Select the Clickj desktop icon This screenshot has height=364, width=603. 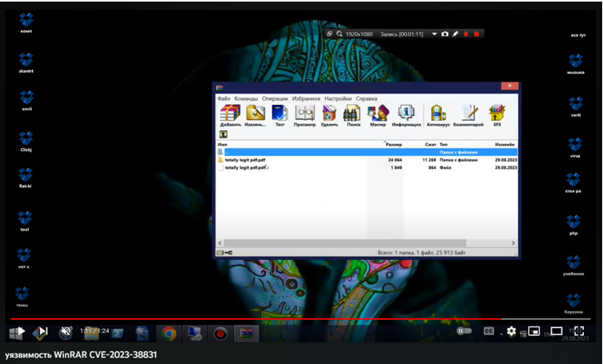coord(26,142)
